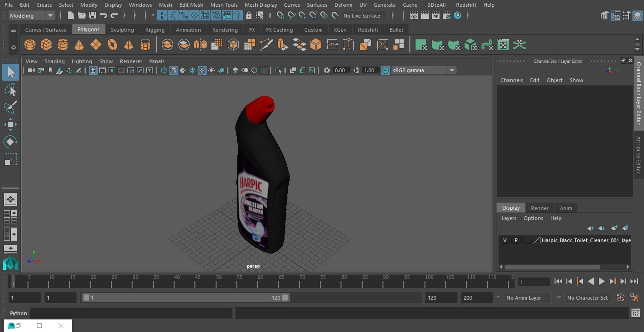
Task: Open the shelf options gear menu
Action: (13, 47)
